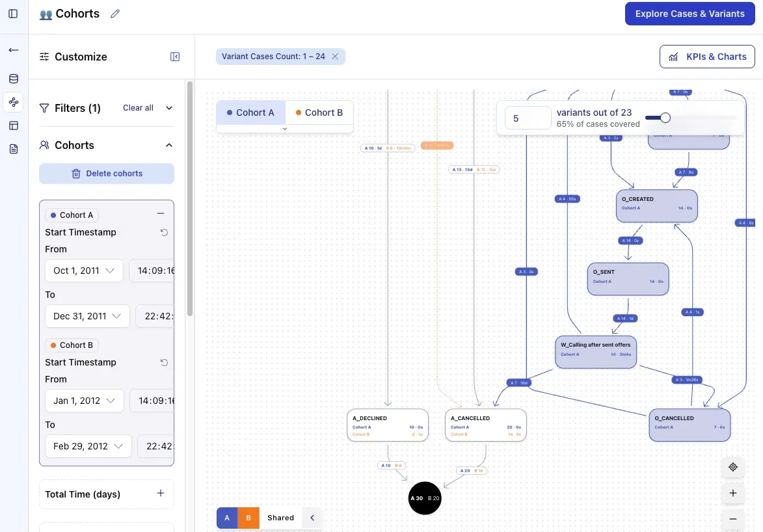Toggle cohort A legend button
Screen dimensions: 763x532
[227, 518]
